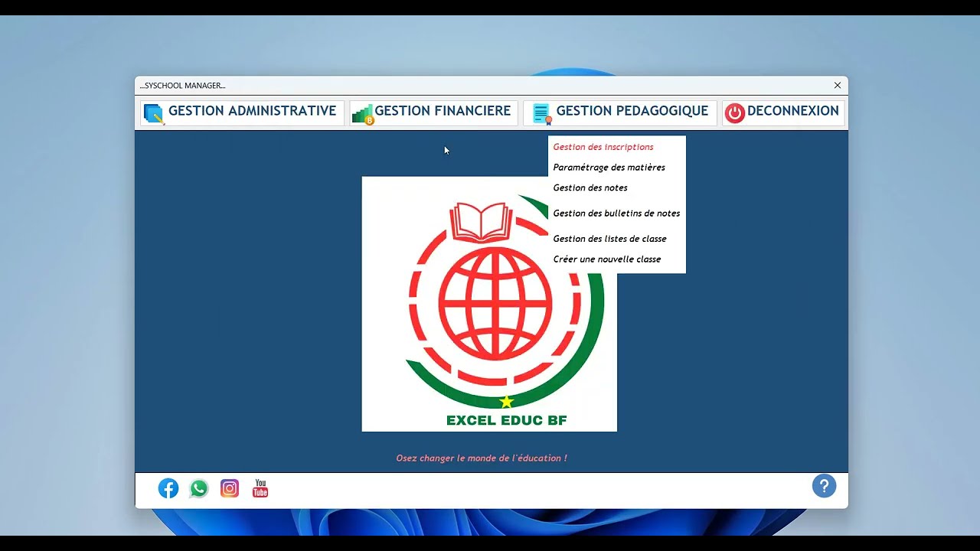The image size is (980, 551).
Task: Select Créer une nouvelle classe
Action: point(607,259)
